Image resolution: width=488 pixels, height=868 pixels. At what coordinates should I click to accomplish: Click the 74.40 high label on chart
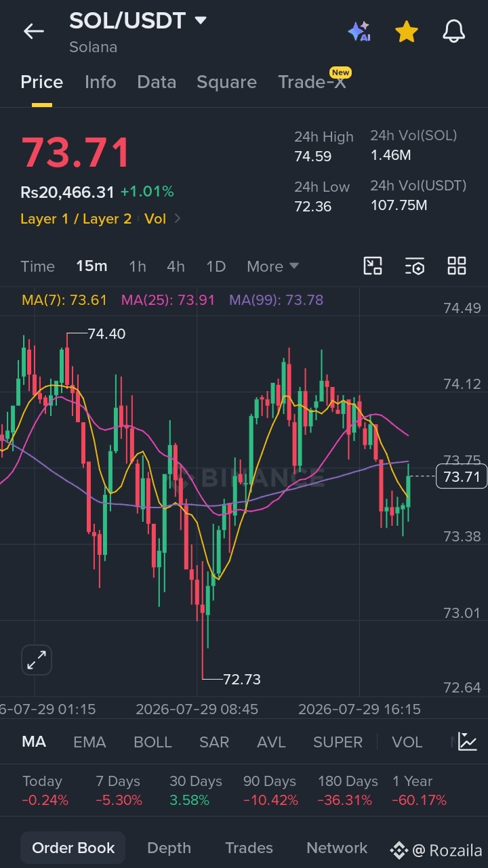coord(106,334)
